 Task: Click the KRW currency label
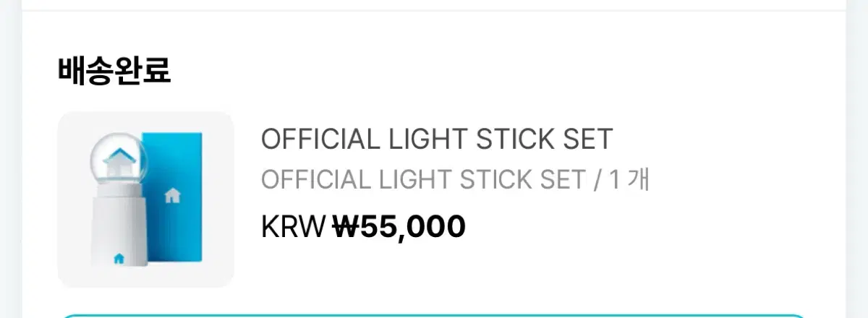[293, 227]
